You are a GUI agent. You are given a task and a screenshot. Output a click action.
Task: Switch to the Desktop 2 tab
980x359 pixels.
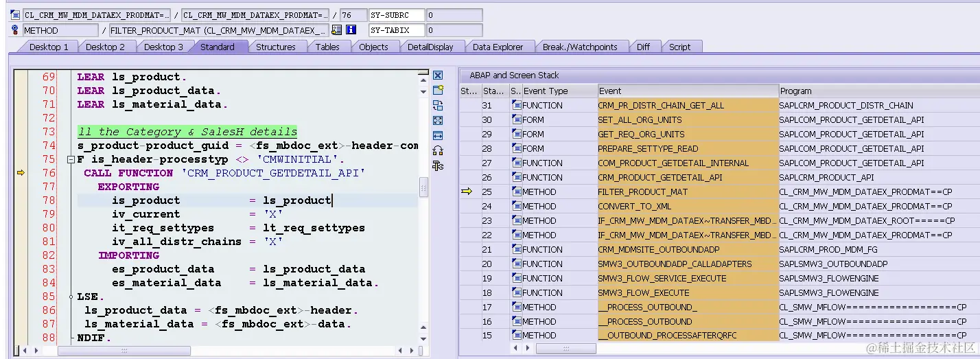pyautogui.click(x=105, y=47)
